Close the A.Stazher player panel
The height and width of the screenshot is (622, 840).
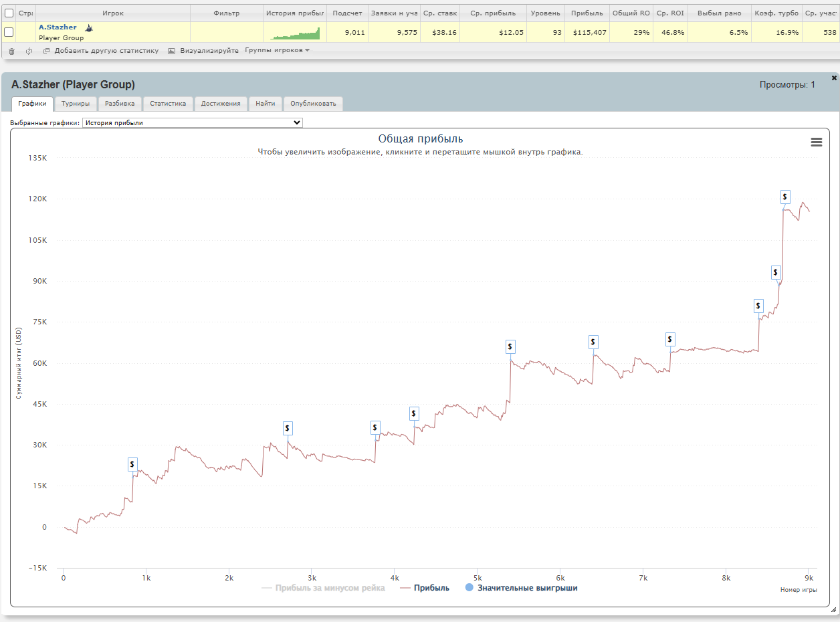click(833, 78)
